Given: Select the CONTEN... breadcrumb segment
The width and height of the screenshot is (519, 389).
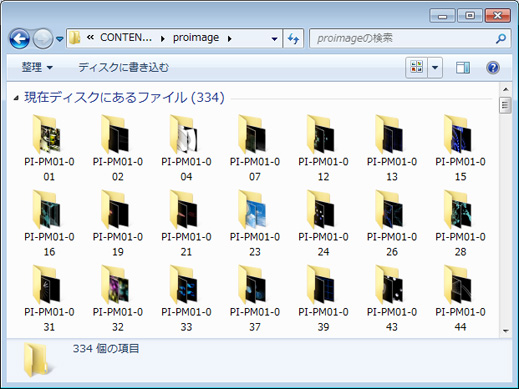Looking at the screenshot, I should click(x=126, y=38).
